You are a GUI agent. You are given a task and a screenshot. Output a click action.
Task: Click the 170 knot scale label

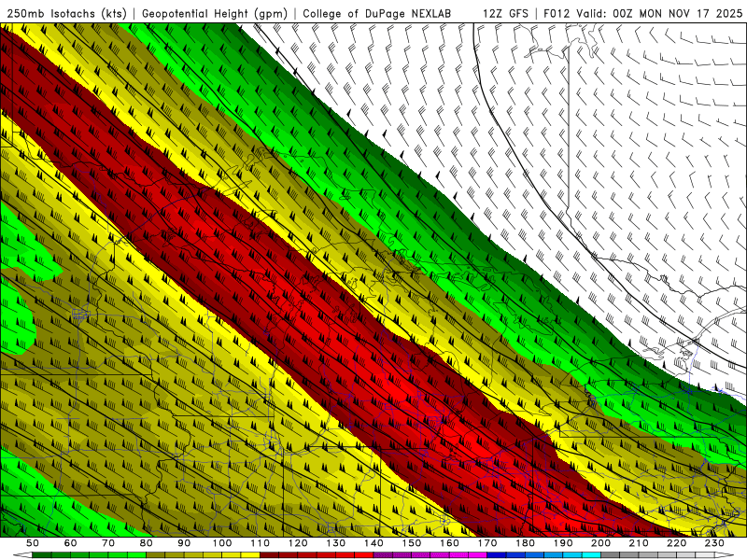point(487,543)
